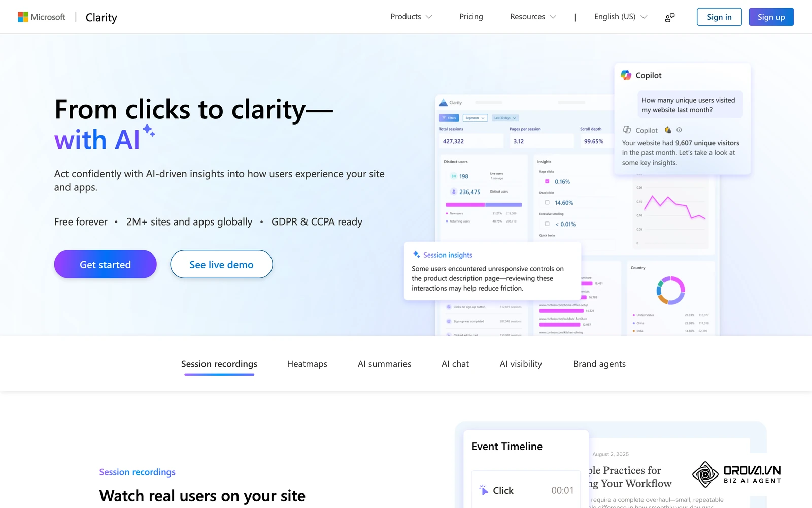Click the Get started button
812x508 pixels.
(x=105, y=264)
